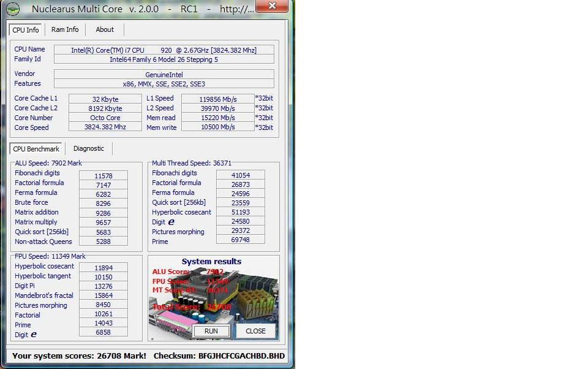Select the Mem write value 10500 Mb/s
This screenshot has height=369, width=588.
tap(218, 127)
